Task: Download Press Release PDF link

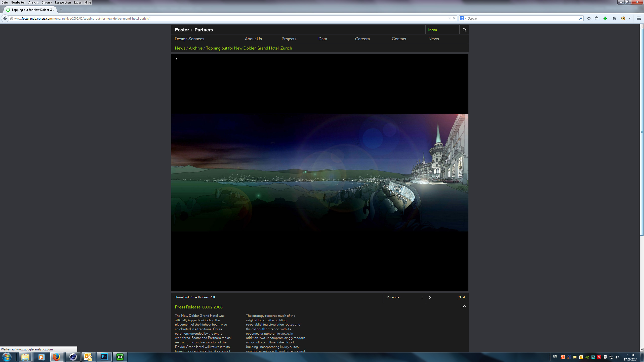Action: (x=195, y=297)
